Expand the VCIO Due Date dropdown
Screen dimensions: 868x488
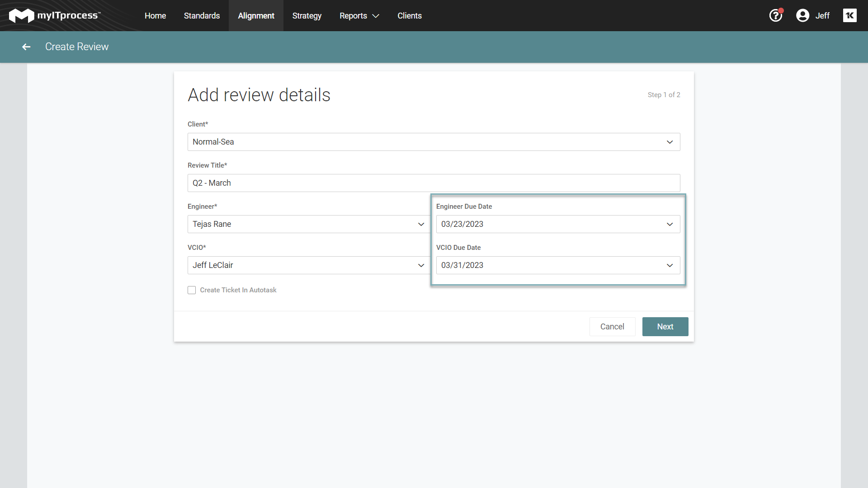tap(670, 265)
